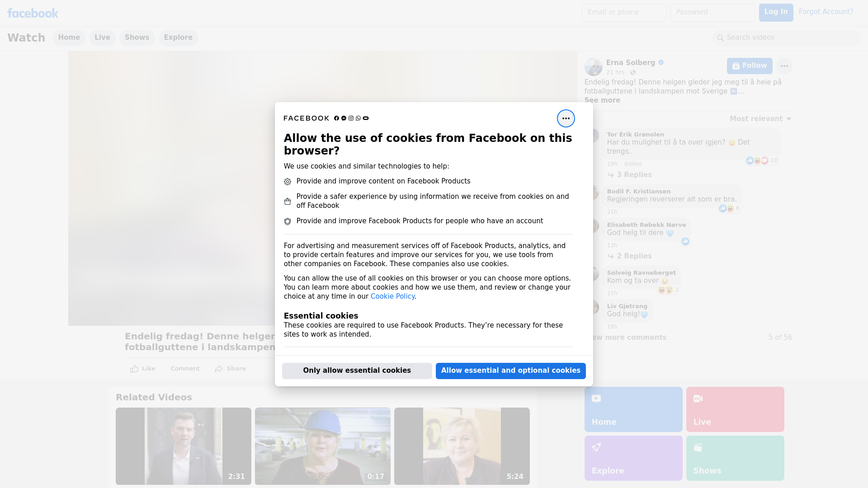The image size is (868, 488).
Task: Open Elisabeth Røbekk Nørve's profile name
Action: [646, 225]
